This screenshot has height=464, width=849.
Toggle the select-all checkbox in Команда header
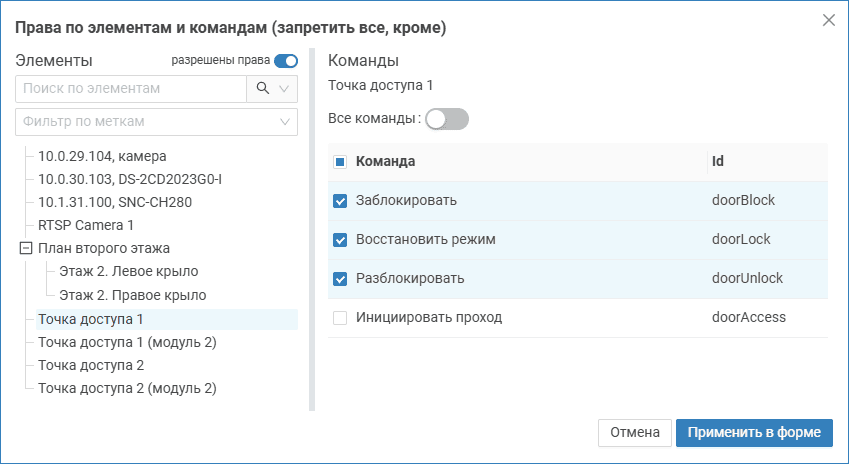pyautogui.click(x=340, y=162)
